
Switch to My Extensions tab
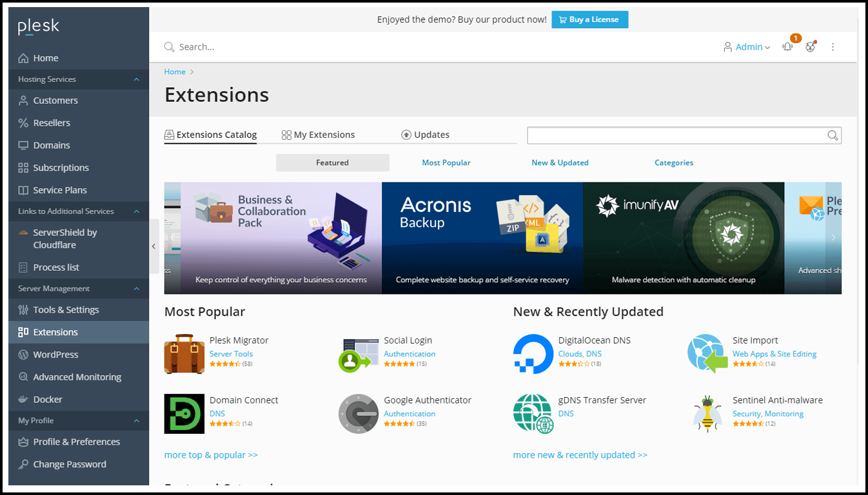pos(319,135)
